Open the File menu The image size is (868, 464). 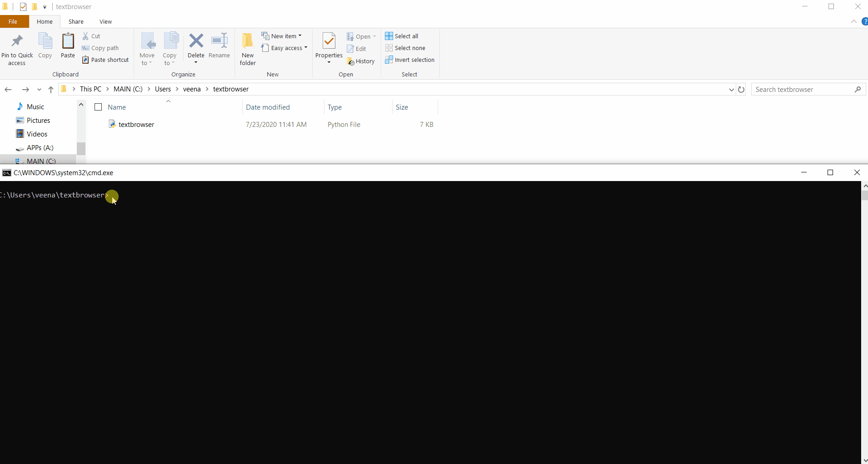tap(12, 21)
